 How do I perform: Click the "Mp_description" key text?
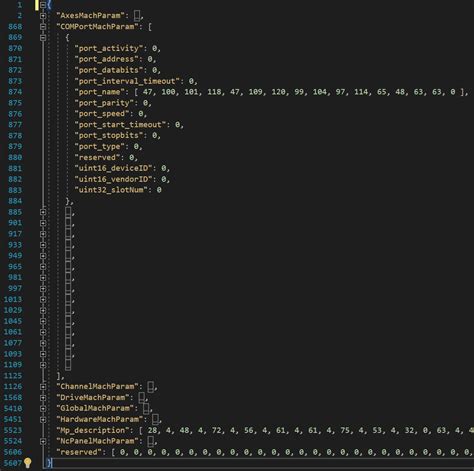click(x=92, y=430)
